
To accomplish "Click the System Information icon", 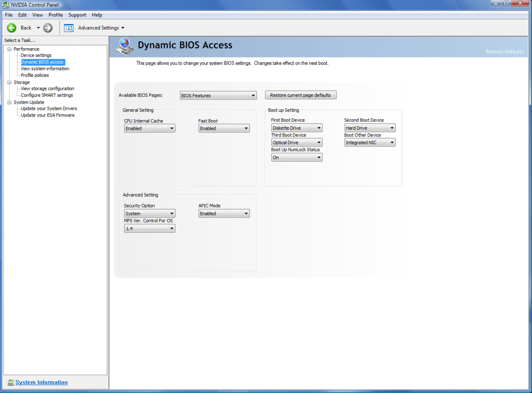I will click(x=10, y=383).
